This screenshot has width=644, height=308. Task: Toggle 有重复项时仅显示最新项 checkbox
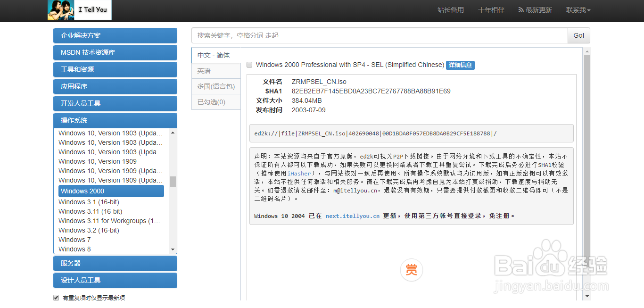click(56, 298)
